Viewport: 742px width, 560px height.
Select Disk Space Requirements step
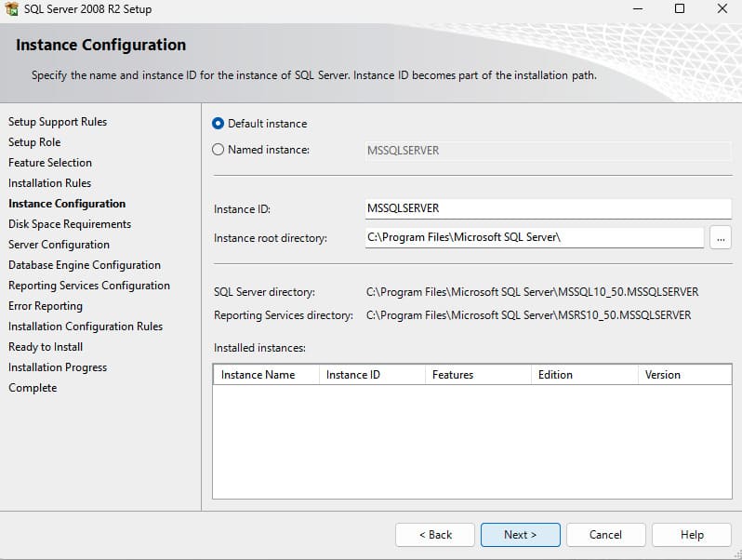70,224
